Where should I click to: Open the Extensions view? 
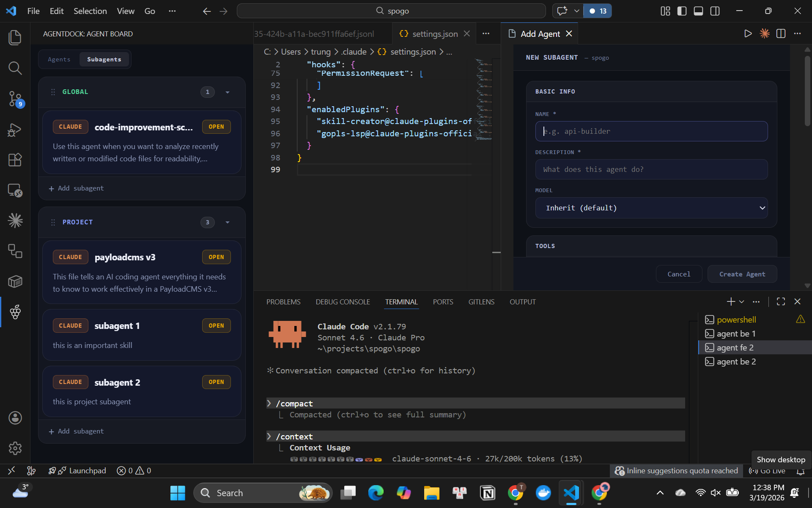pos(15,160)
